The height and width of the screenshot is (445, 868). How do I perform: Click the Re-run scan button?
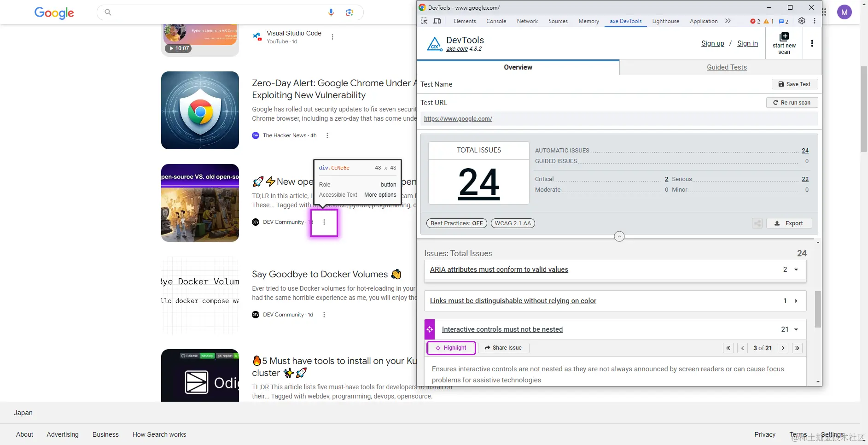pyautogui.click(x=792, y=103)
